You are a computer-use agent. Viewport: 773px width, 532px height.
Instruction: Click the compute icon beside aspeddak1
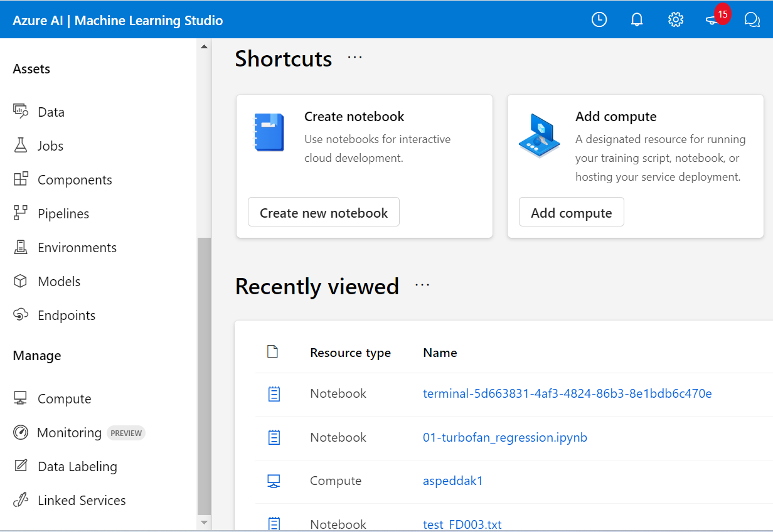[x=274, y=481]
